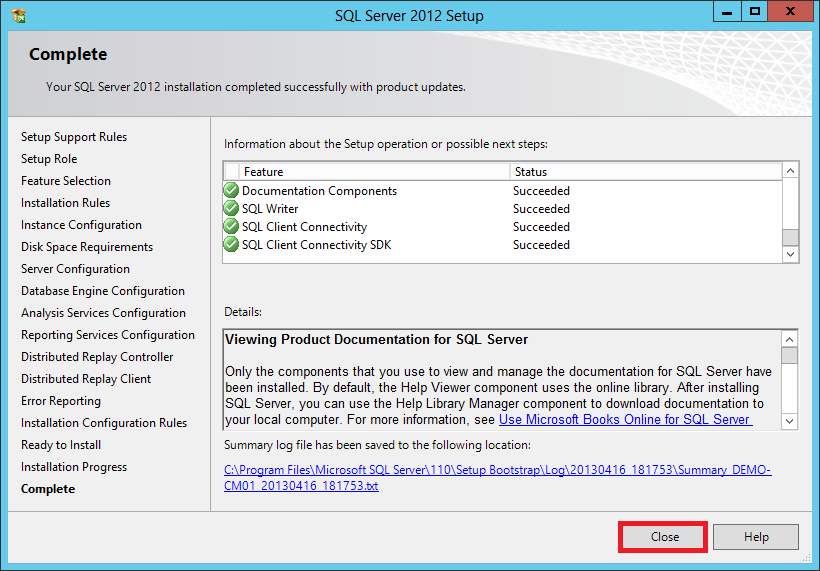
Task: Click the Details pane scroll up arrow
Action: tap(790, 339)
